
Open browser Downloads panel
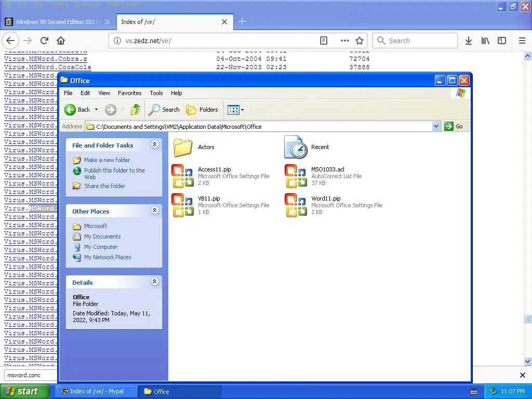tap(469, 41)
